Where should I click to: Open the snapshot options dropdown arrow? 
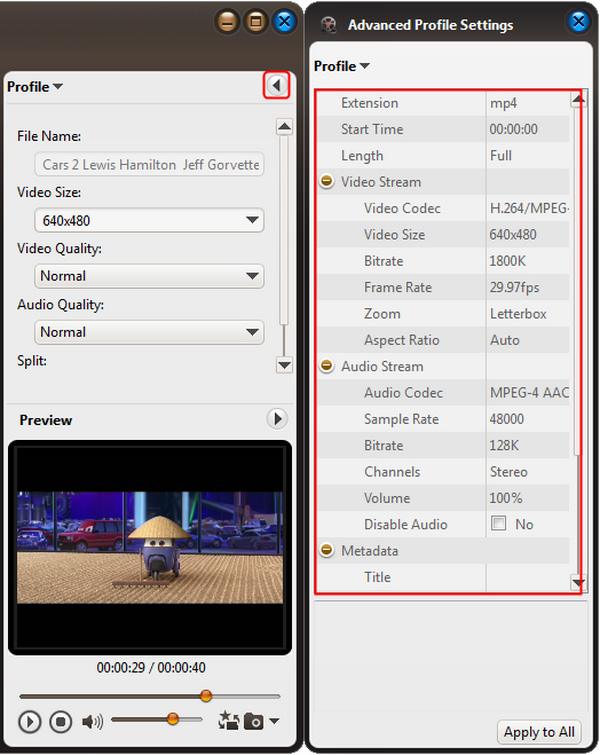coord(274,721)
